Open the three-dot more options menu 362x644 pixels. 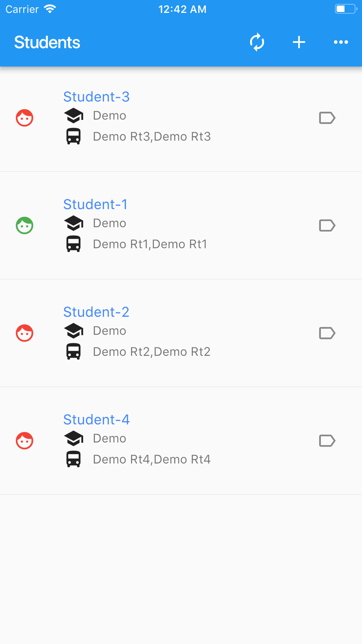click(341, 42)
